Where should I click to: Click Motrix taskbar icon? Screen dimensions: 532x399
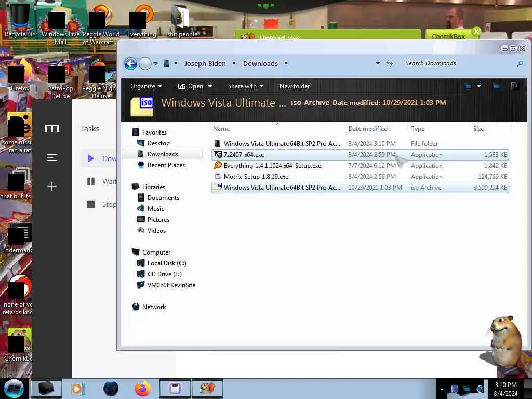click(x=175, y=389)
